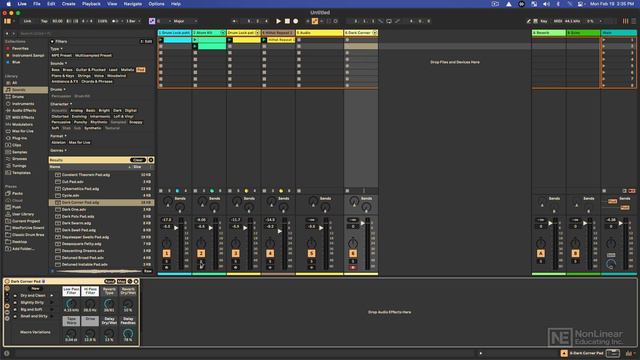Image resolution: width=640 pixels, height=360 pixels.
Task: Open User Library under Places
Action: click(23, 214)
